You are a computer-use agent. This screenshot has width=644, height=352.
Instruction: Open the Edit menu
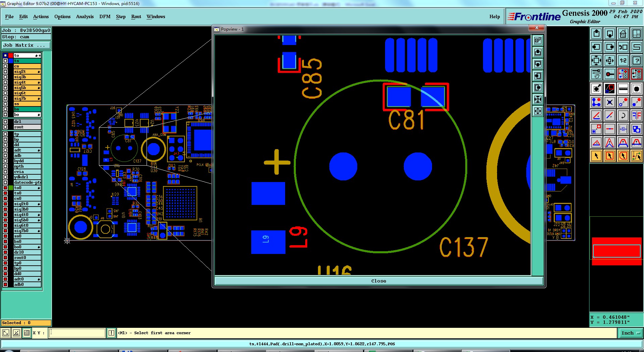(23, 16)
